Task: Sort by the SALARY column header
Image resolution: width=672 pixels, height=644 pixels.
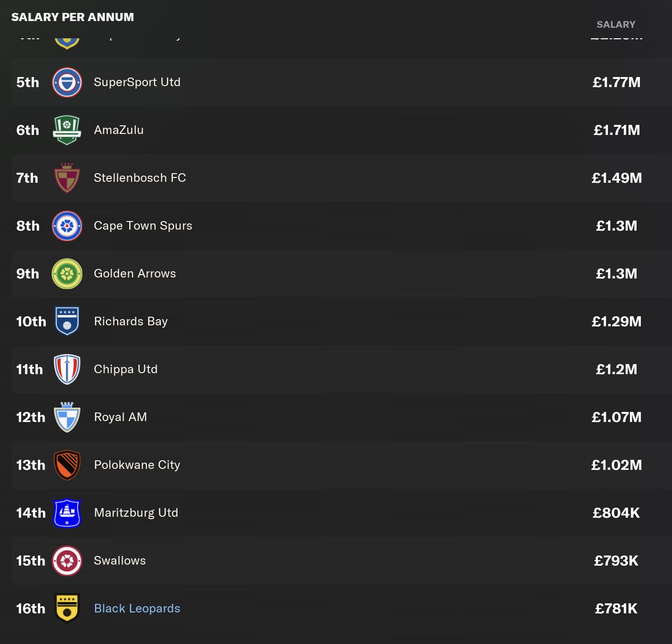Action: (x=616, y=24)
